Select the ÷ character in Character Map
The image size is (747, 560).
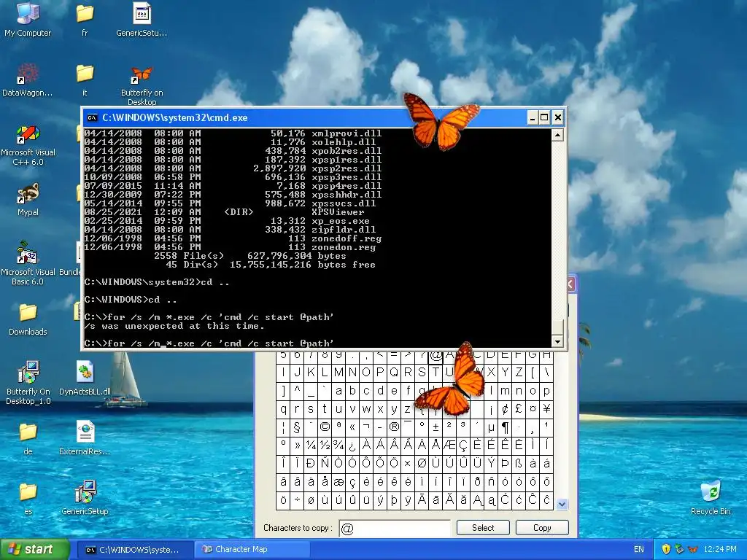[297, 500]
